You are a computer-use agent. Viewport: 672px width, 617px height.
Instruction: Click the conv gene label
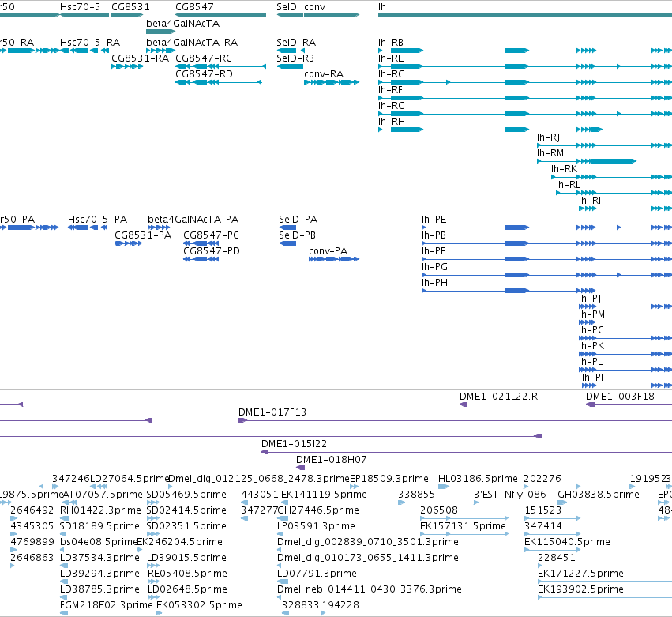pyautogui.click(x=314, y=7)
